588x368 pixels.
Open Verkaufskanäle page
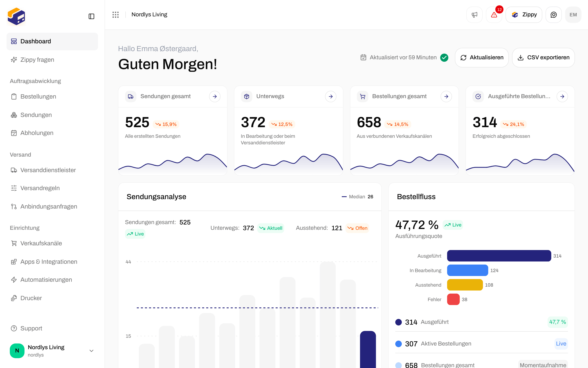coord(52,243)
